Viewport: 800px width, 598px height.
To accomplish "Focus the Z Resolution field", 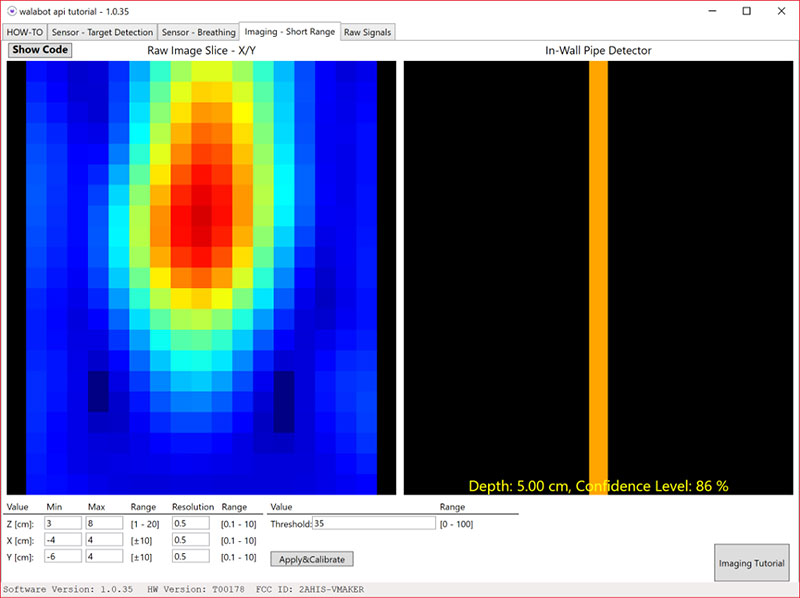I will click(190, 524).
